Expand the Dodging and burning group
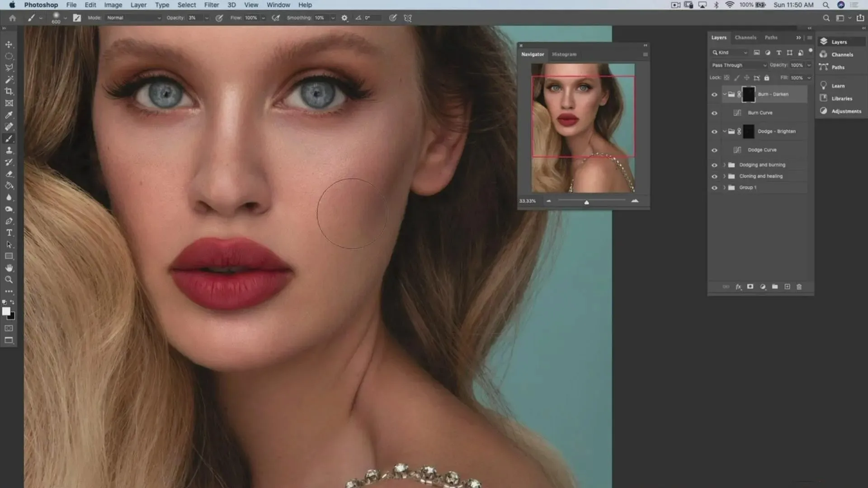Screen dimensions: 868x488 tap(724, 165)
